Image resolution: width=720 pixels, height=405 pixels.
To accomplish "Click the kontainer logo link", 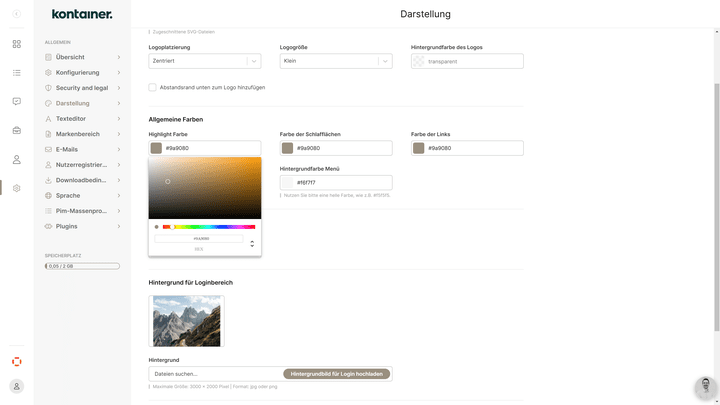I will point(82,14).
